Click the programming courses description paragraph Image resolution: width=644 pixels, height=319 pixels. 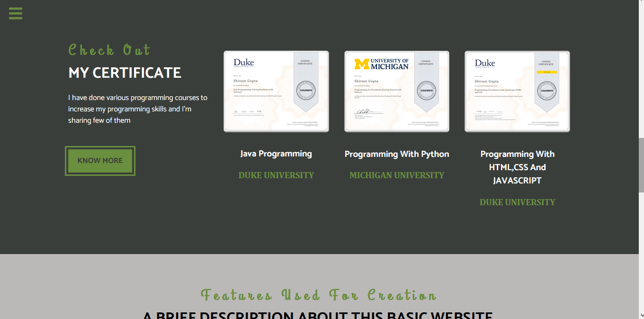[x=138, y=109]
